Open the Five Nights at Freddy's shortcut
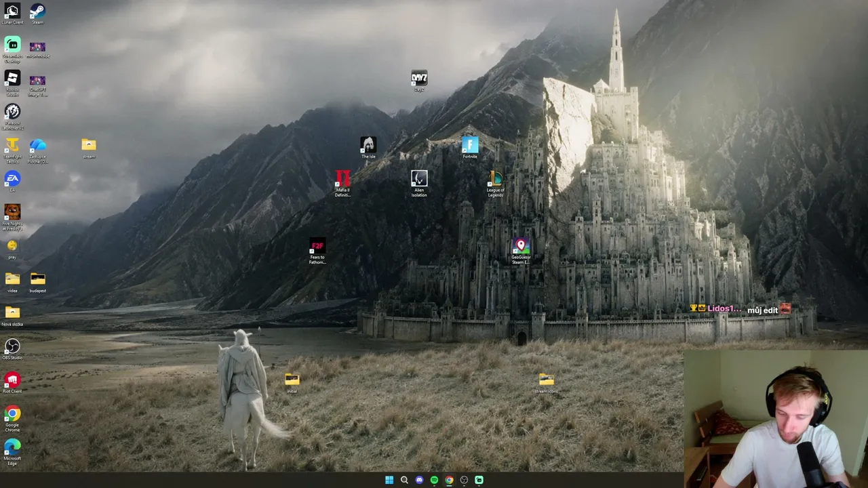 (x=12, y=218)
